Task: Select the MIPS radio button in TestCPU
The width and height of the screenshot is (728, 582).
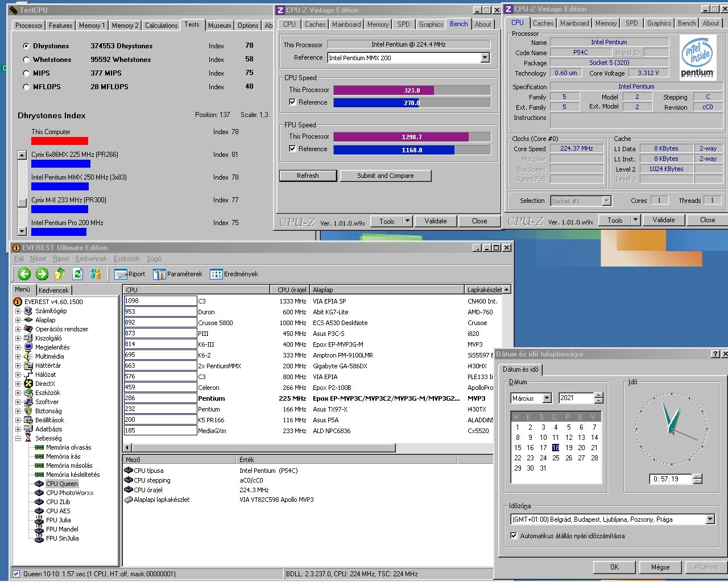Action: click(26, 73)
